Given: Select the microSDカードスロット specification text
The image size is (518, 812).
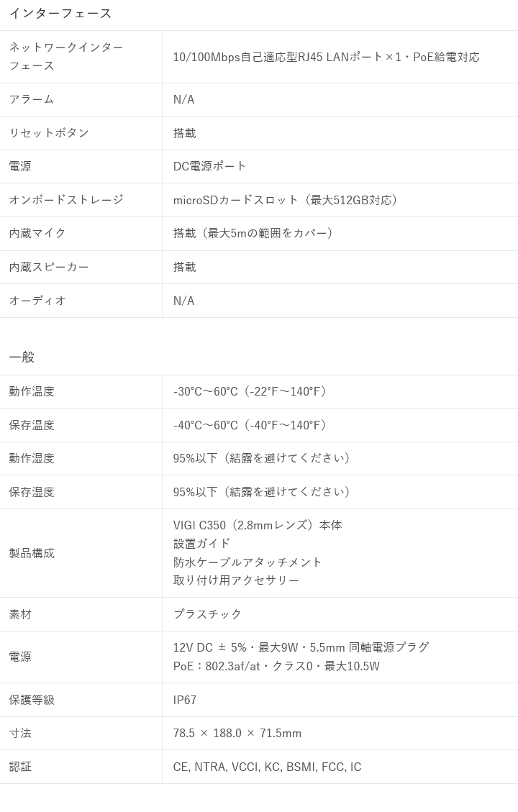Looking at the screenshot, I should (287, 200).
